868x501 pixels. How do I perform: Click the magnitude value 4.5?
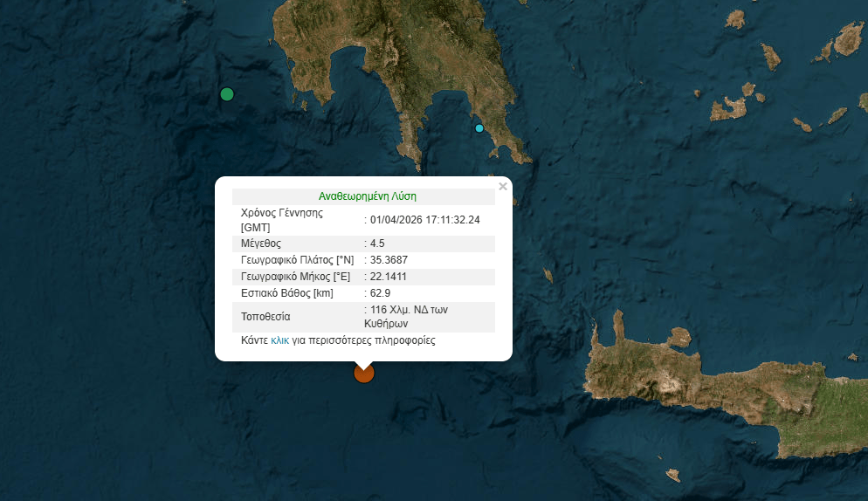pos(377,244)
